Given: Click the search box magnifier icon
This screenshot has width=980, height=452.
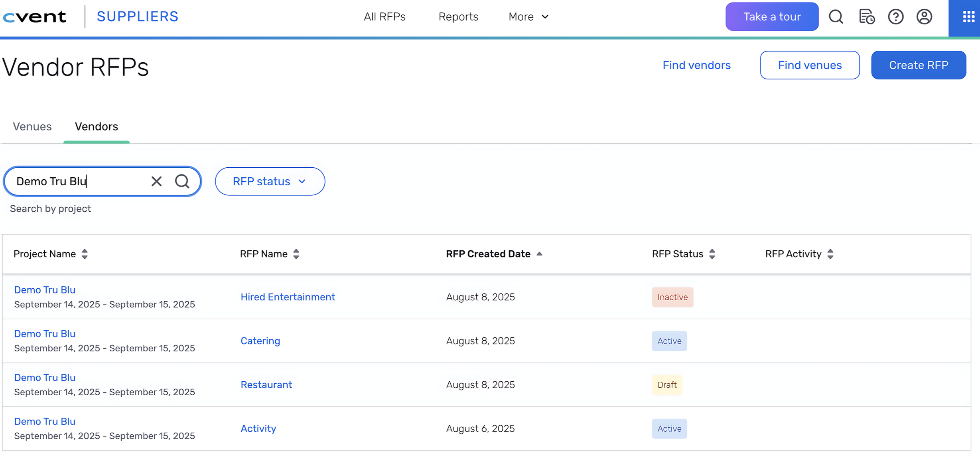Looking at the screenshot, I should click(x=182, y=181).
